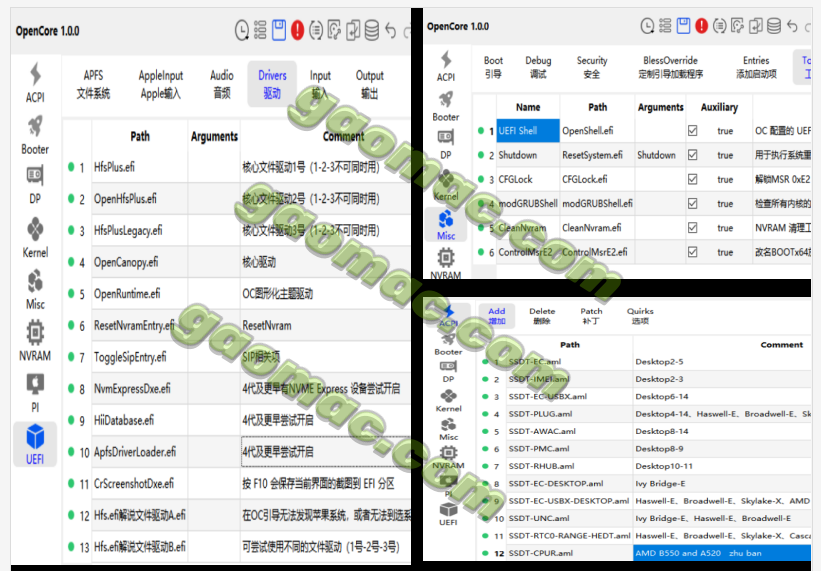Toggle the green enable dot of the HfsPlus.efi row
The height and width of the screenshot is (571, 821).
click(71, 167)
